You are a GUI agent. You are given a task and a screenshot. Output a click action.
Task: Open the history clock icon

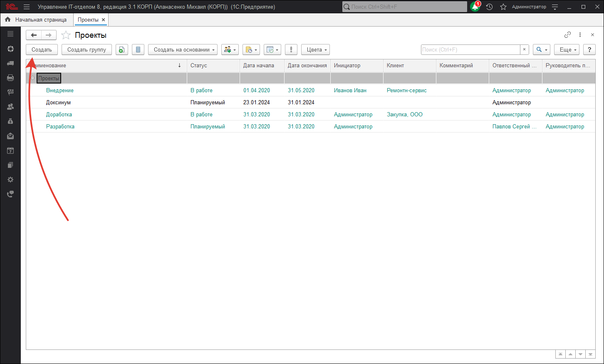[489, 7]
